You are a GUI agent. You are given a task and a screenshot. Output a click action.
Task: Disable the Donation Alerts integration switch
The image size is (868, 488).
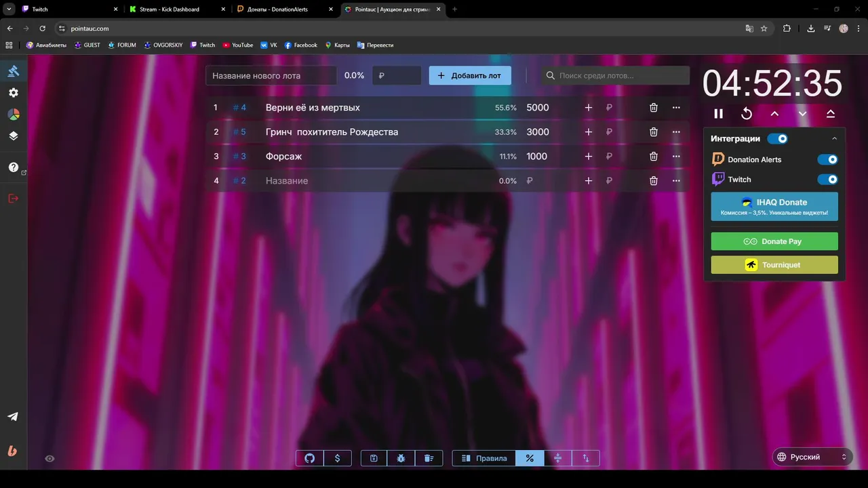point(827,159)
